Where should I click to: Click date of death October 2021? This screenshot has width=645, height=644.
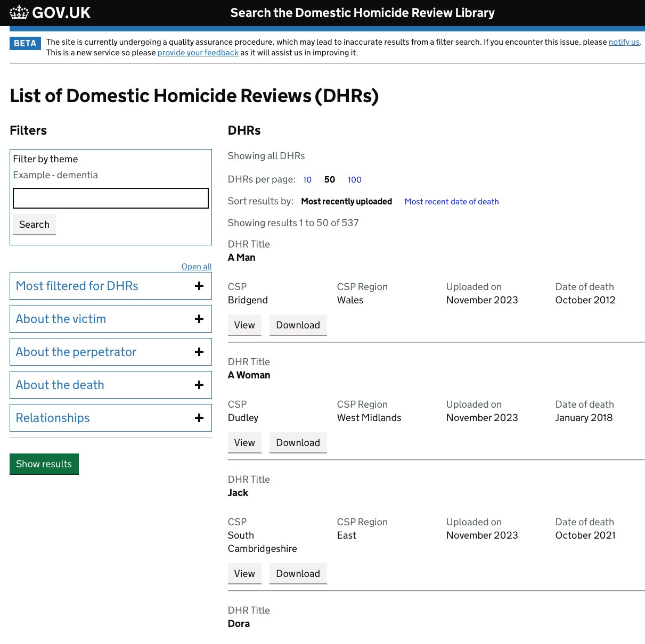coord(585,535)
